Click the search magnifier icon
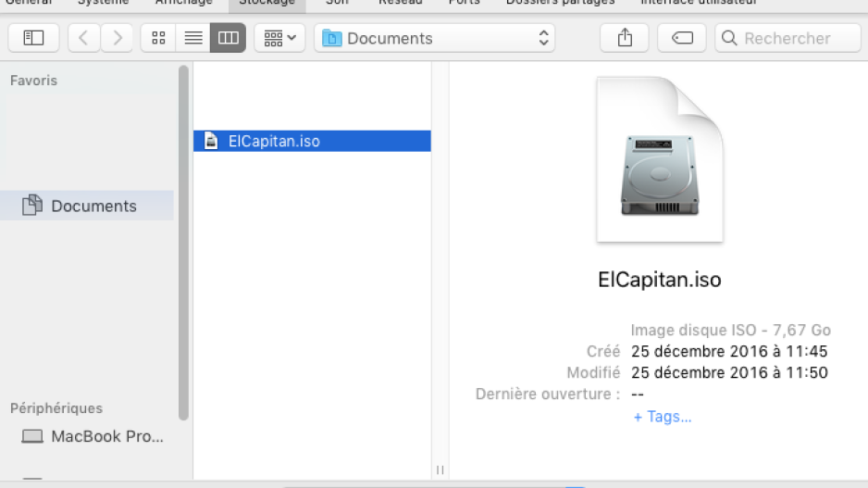The image size is (868, 488). pyautogui.click(x=729, y=38)
